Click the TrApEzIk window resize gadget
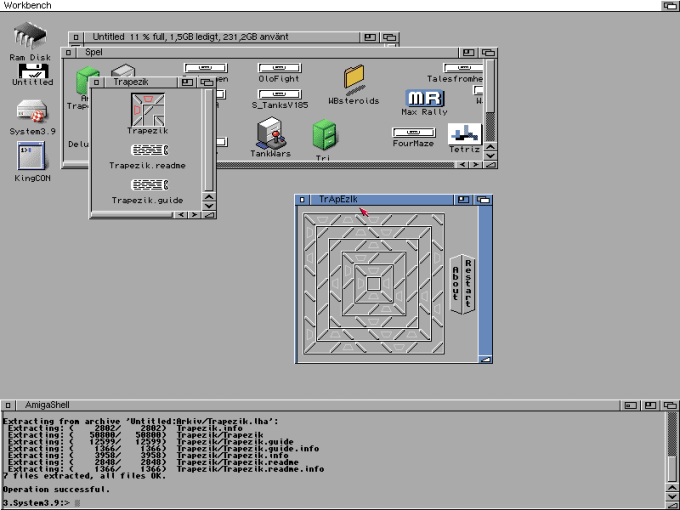 [486, 359]
